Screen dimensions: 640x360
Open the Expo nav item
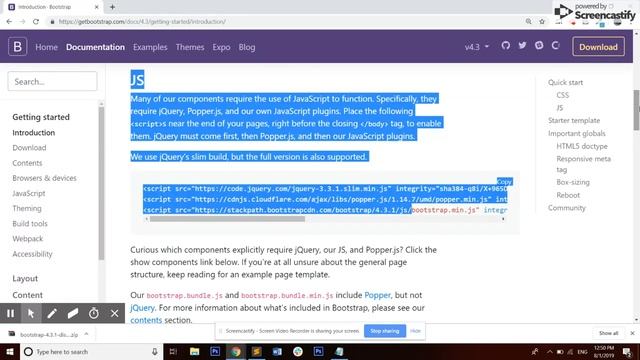pyautogui.click(x=221, y=47)
